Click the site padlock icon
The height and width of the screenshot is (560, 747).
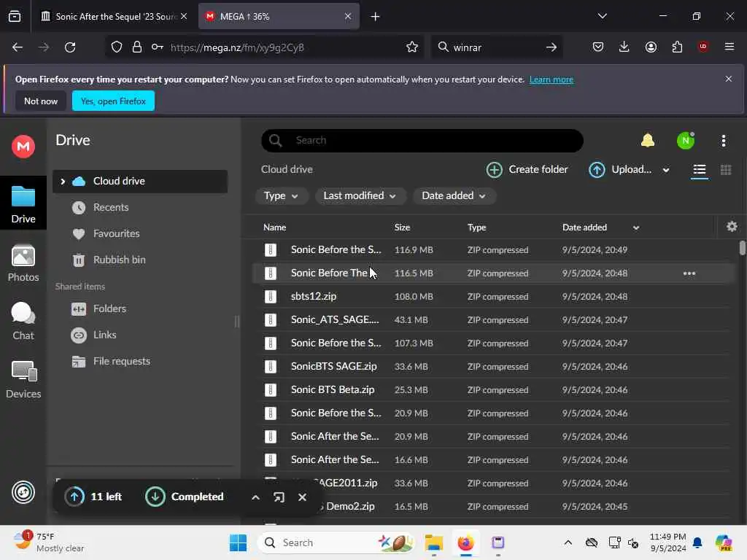click(x=137, y=47)
